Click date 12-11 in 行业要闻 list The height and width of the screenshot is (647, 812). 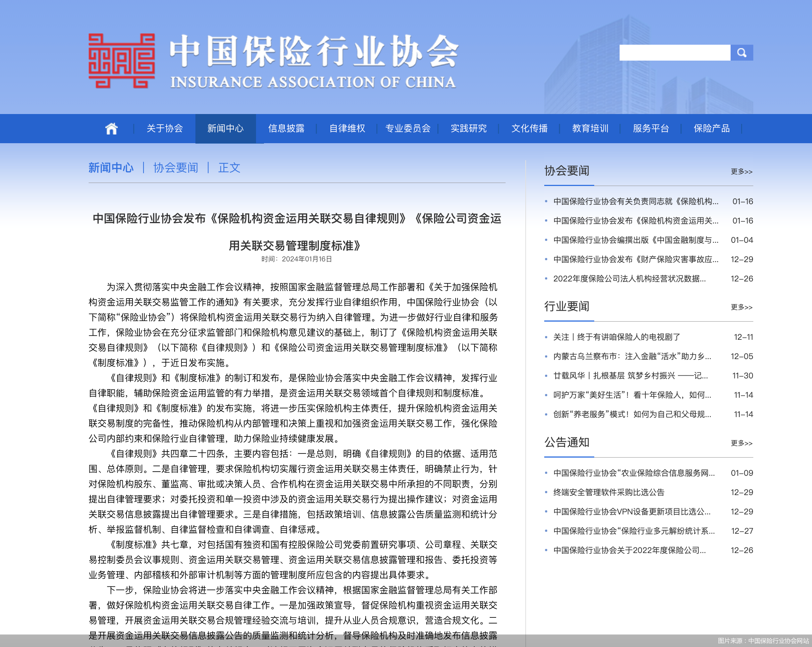(743, 337)
